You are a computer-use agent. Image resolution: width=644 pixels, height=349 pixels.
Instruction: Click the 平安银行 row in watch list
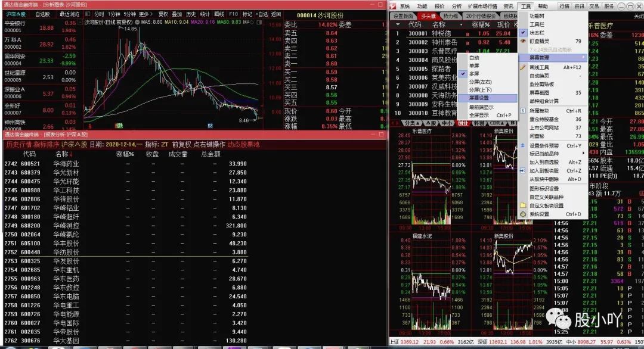coord(41,27)
